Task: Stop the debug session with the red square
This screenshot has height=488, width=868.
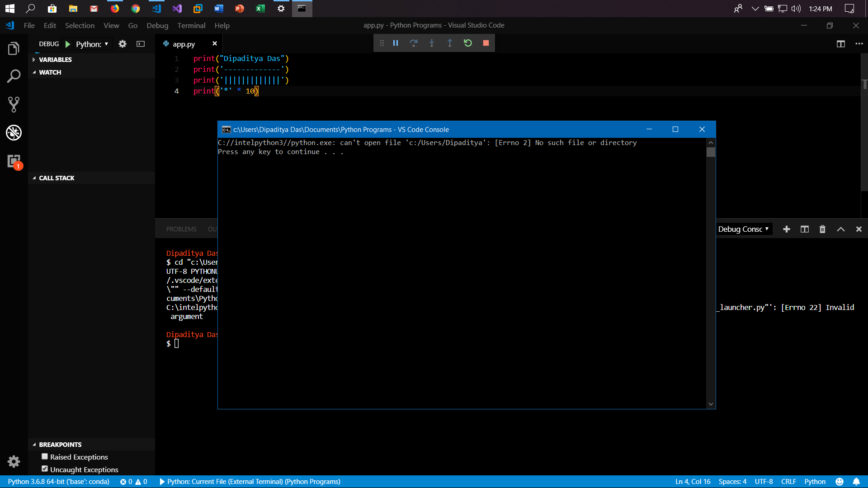Action: (x=486, y=42)
